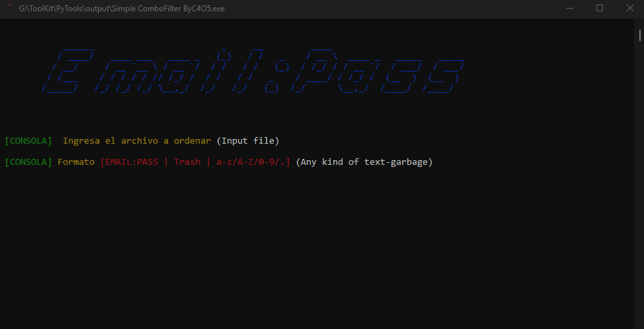This screenshot has width=644, height=329.
Task: Click the "Ingresa el archivo a ordenar" prompt
Action: click(x=137, y=141)
